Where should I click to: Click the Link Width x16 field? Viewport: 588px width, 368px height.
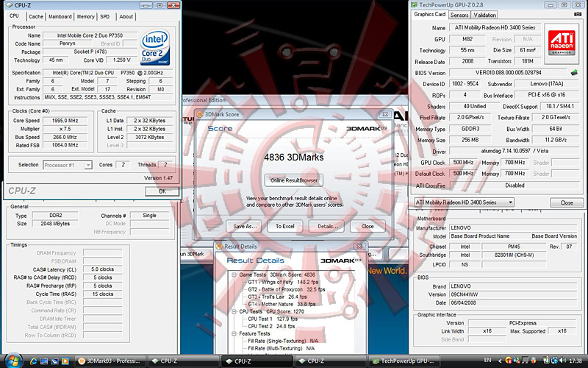coord(487,330)
